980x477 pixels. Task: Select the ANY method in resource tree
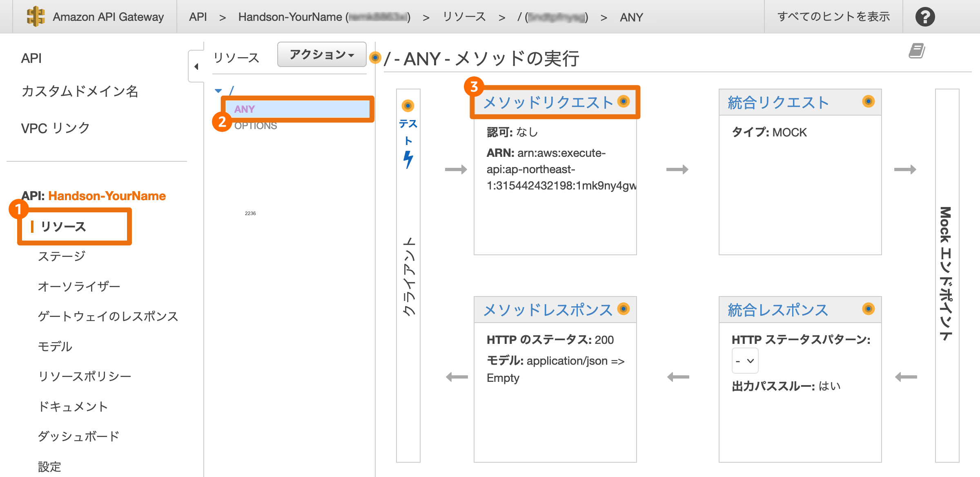coord(297,109)
